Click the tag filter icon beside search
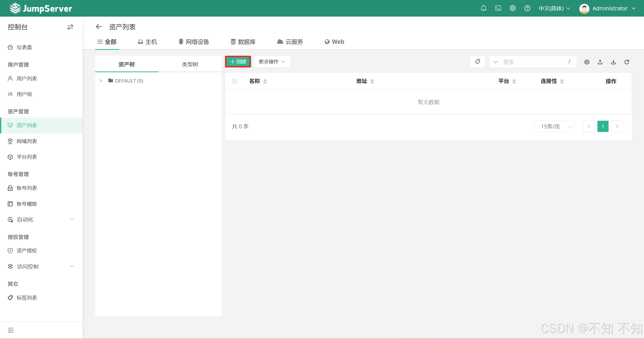This screenshot has height=339, width=644. 477,62
